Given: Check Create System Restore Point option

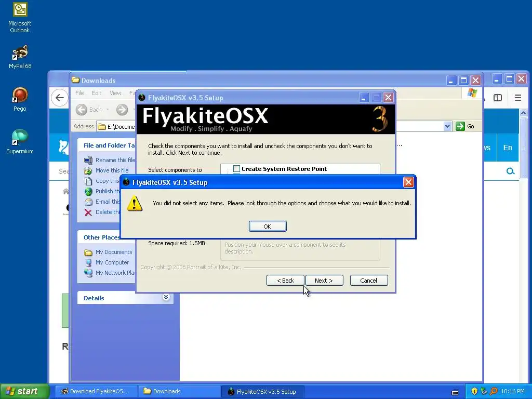Looking at the screenshot, I should click(x=237, y=169).
